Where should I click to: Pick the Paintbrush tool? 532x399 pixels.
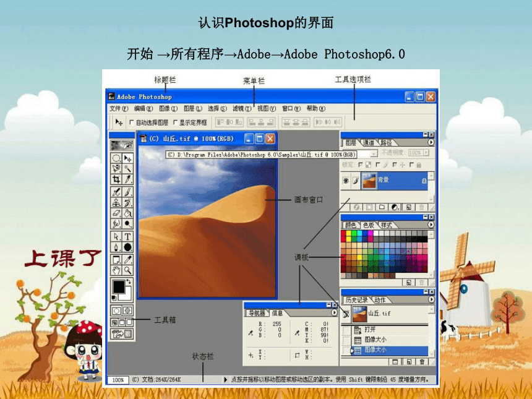coord(127,192)
